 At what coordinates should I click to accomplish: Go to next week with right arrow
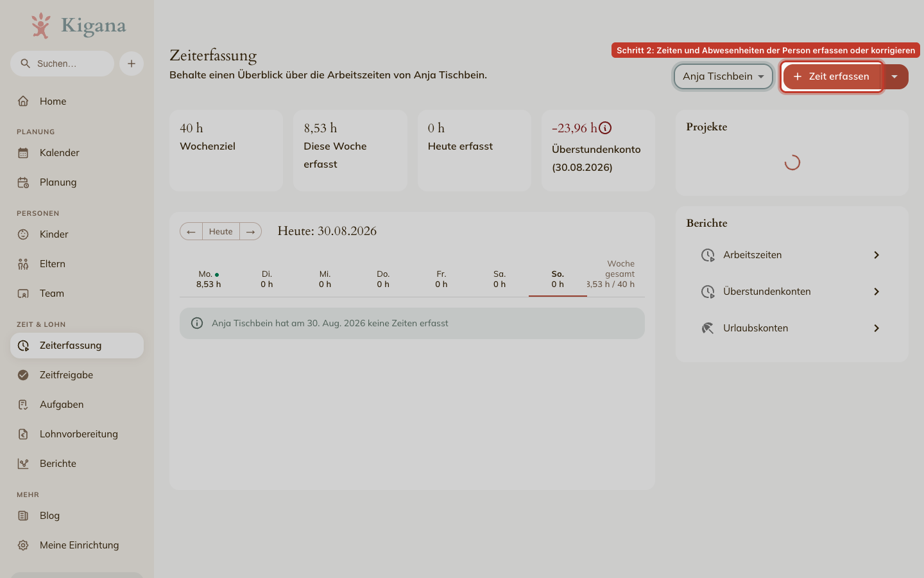[251, 231]
